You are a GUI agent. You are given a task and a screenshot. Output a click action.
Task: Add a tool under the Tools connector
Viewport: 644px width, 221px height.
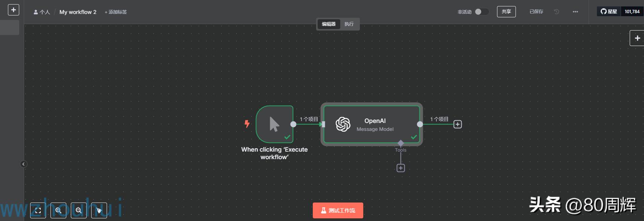(x=401, y=168)
